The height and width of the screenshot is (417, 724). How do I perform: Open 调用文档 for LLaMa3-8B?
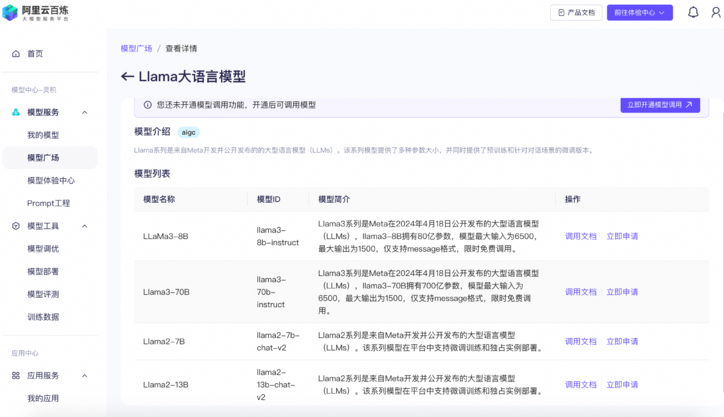(580, 236)
